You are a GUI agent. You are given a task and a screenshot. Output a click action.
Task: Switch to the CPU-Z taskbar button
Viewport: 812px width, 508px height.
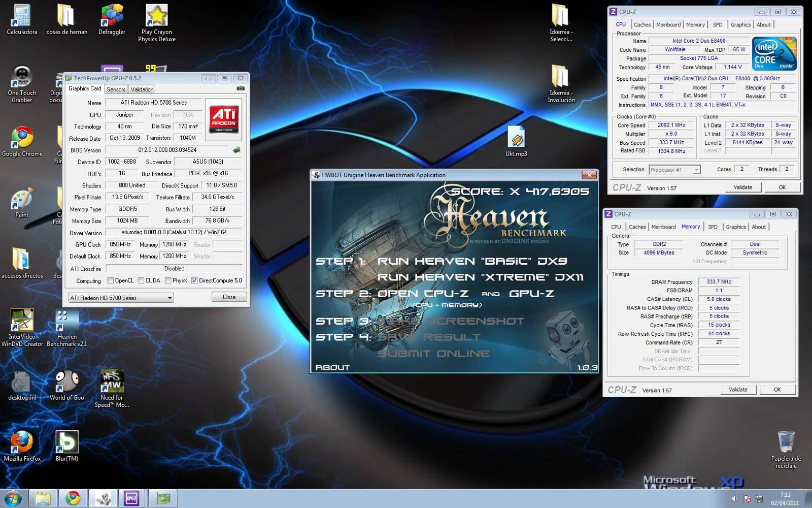point(131,498)
